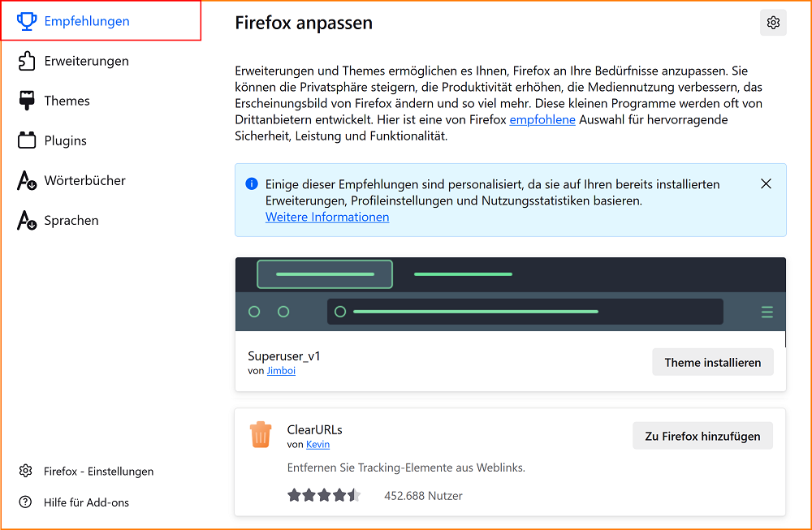The height and width of the screenshot is (530, 812).
Task: Open the add-on tools gear dropdown
Action: click(773, 23)
